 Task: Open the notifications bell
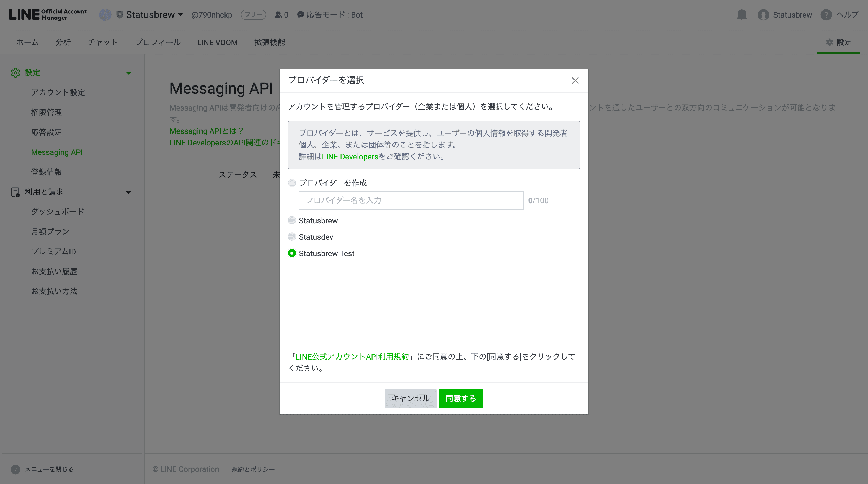tap(742, 15)
